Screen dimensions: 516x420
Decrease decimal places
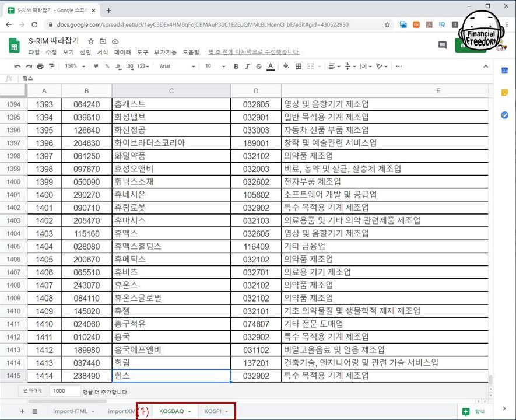tap(118, 66)
